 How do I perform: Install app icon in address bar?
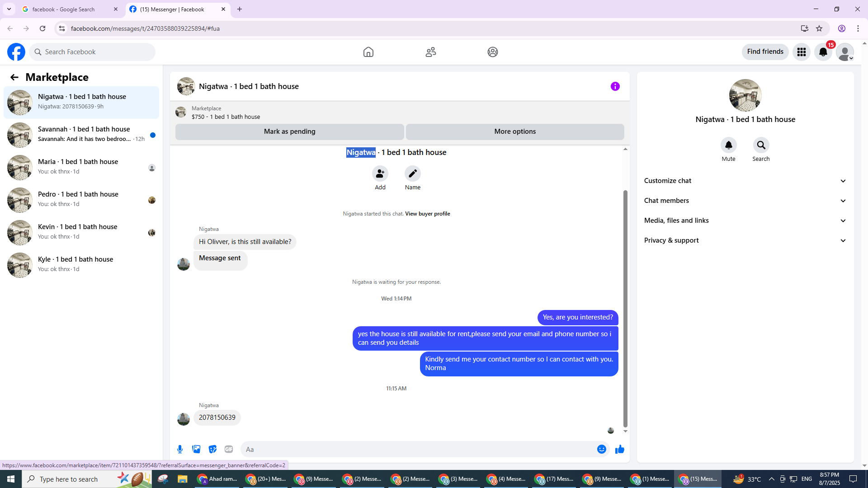[x=805, y=28]
